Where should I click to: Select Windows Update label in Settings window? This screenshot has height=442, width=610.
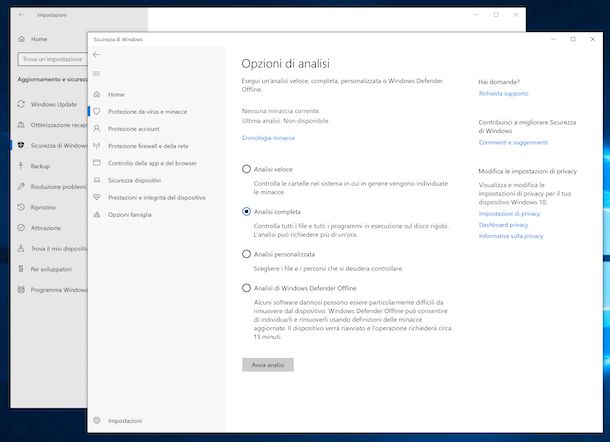pos(54,104)
